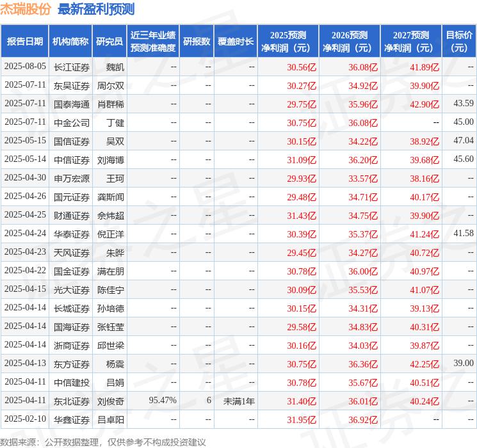Image resolution: width=477 pixels, height=448 pixels.
Task: Click the 最新盈利预测 heading
Action: click(x=96, y=9)
